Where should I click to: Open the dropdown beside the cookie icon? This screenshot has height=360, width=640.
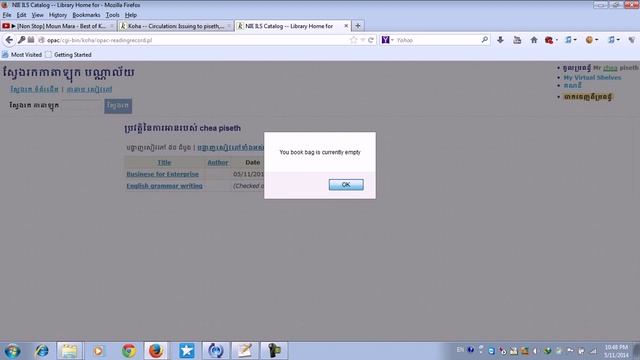pyautogui.click(x=597, y=40)
